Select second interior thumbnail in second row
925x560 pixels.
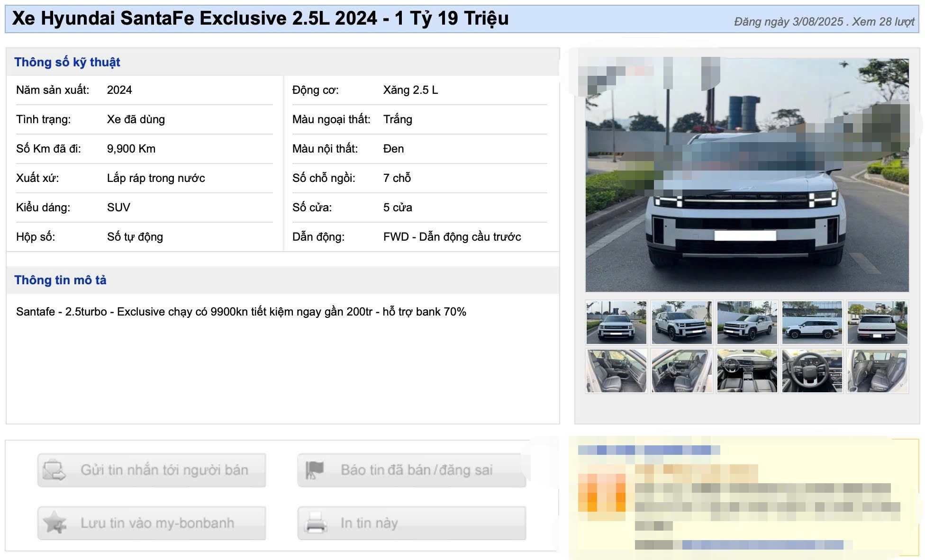click(681, 371)
